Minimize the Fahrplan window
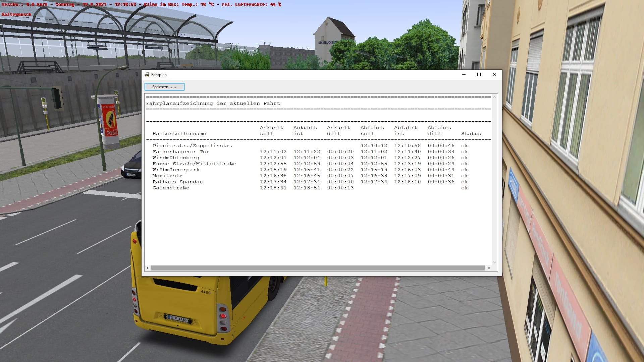644x362 pixels. coord(464,75)
